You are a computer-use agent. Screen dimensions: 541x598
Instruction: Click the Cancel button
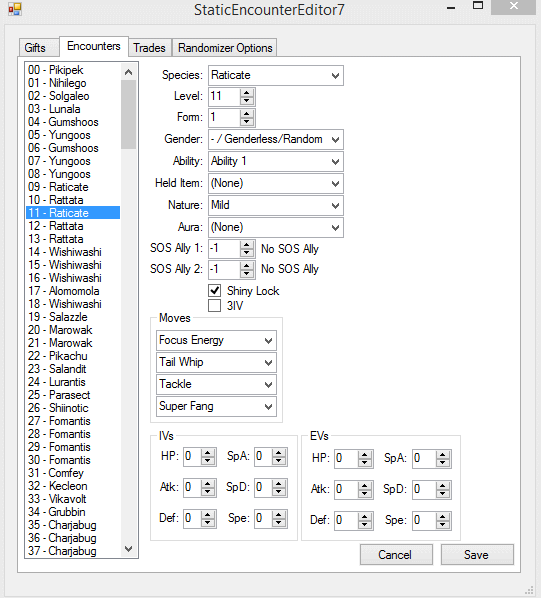pos(396,555)
